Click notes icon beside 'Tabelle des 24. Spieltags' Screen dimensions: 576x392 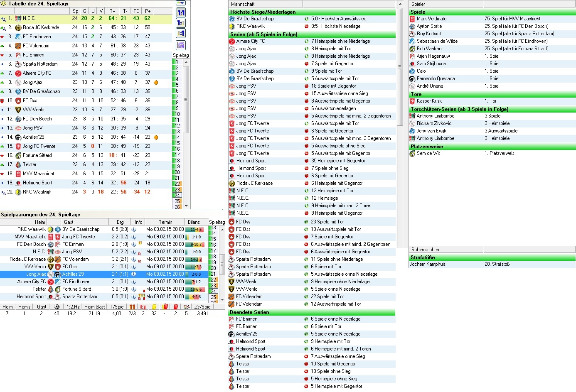4,3
